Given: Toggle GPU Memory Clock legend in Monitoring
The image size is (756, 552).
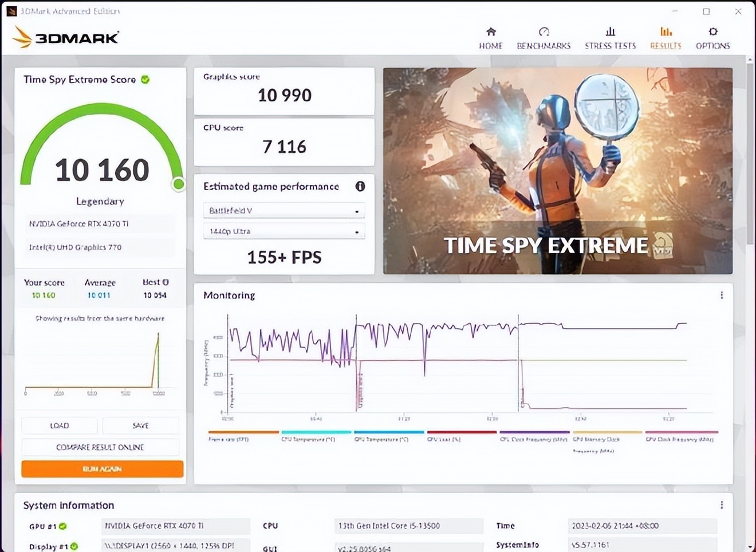Looking at the screenshot, I should 607,441.
